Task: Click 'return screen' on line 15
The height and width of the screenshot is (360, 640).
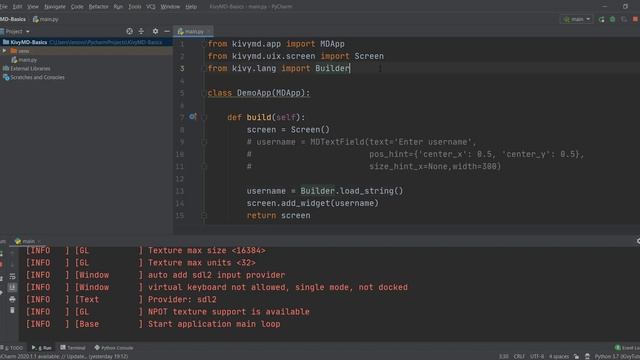Action: [278, 216]
